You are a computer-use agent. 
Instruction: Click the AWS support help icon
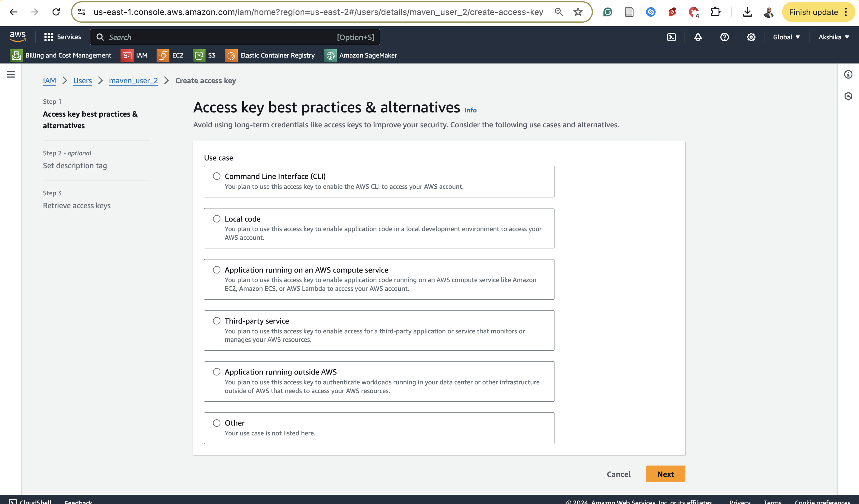[724, 37]
